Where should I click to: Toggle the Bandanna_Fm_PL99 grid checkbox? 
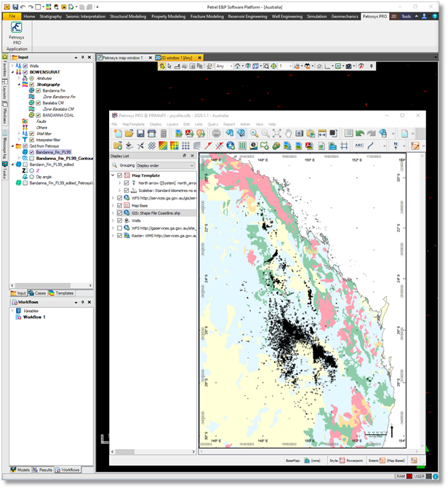point(31,152)
